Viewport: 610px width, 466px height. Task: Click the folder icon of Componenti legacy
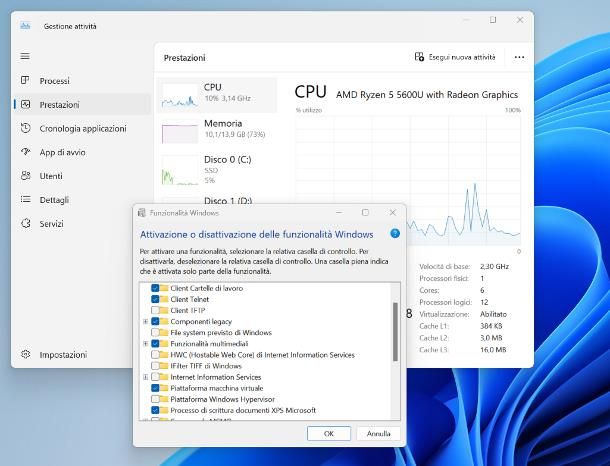(164, 321)
